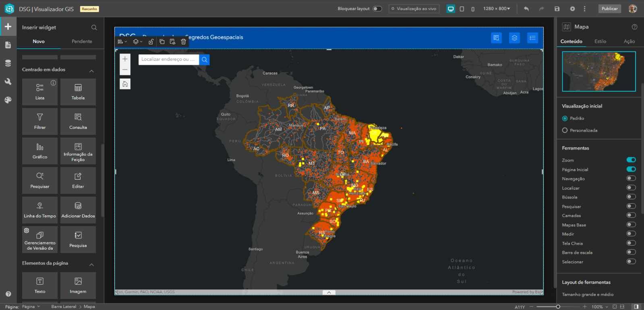
Task: Open the Estilo tab
Action: point(600,41)
